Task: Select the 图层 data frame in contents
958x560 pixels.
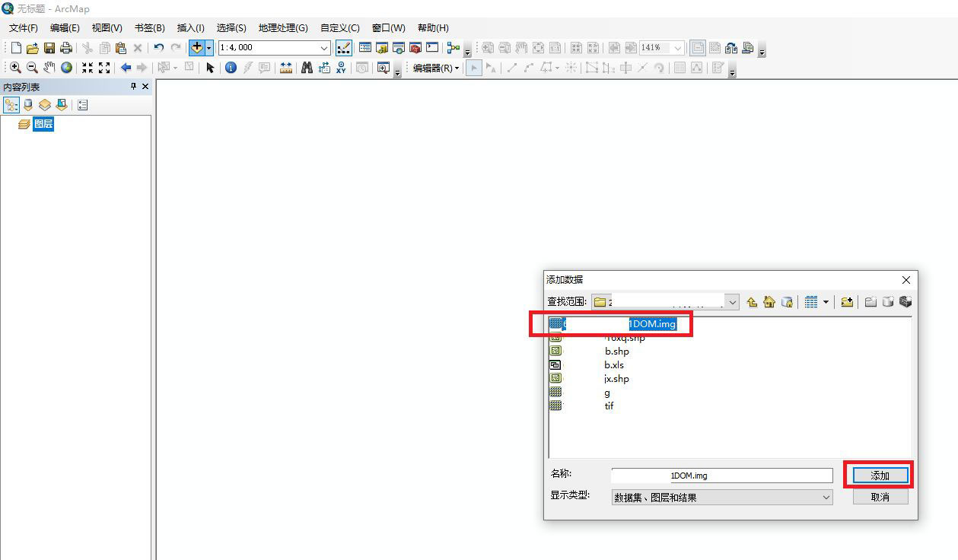Action: coord(43,124)
